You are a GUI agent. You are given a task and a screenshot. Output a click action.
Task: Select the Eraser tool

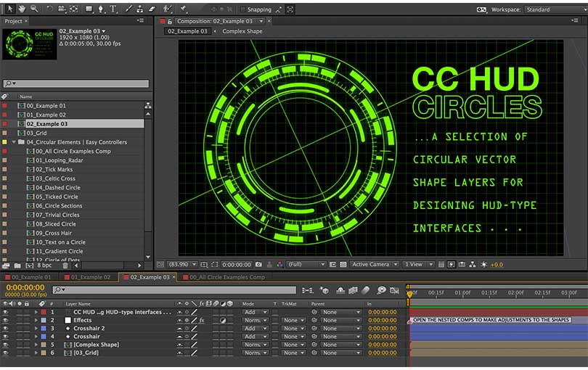(152, 9)
